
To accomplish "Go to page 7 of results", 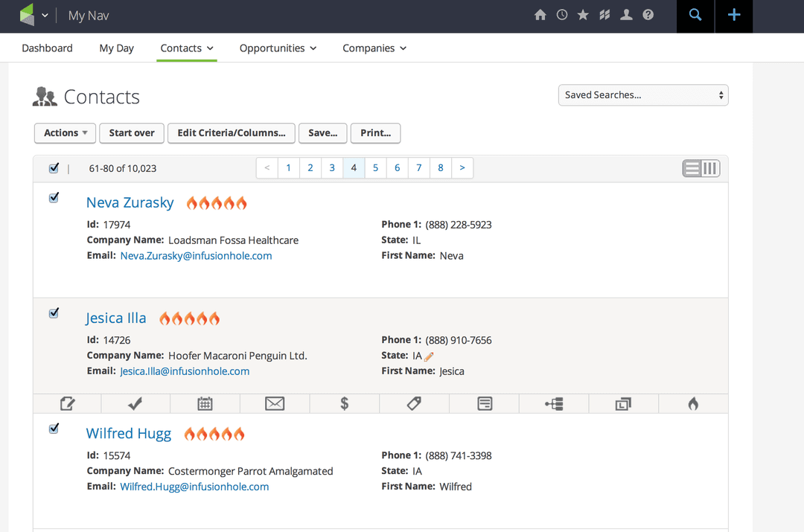I will 419,168.
